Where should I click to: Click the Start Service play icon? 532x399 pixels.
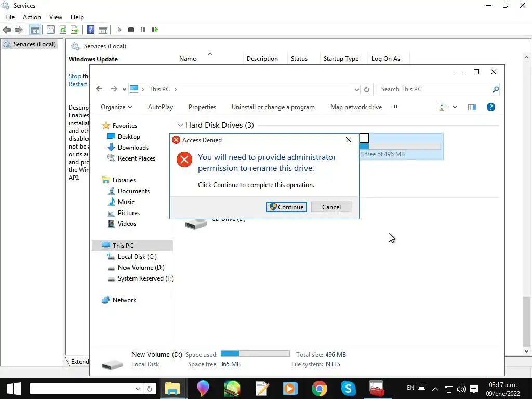[119, 30]
